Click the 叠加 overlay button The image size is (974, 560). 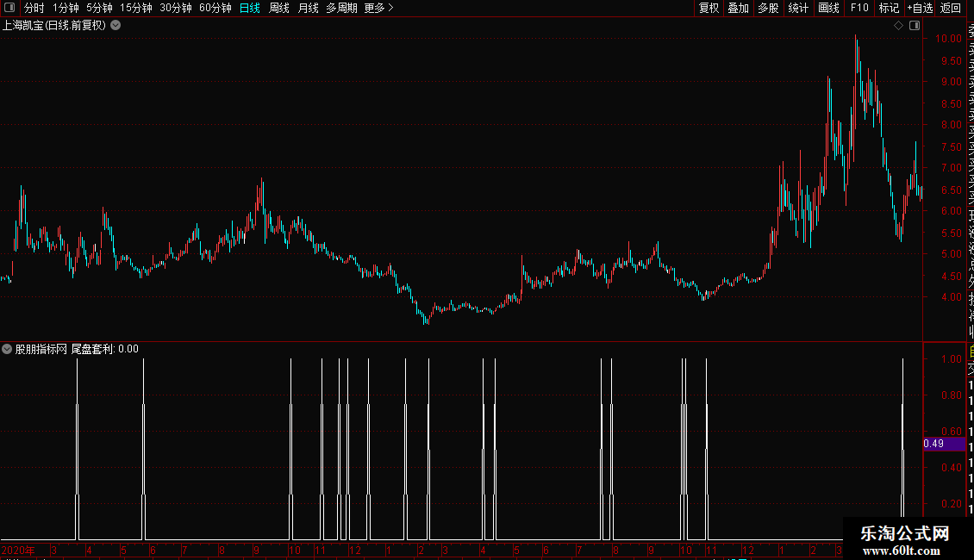(x=739, y=8)
